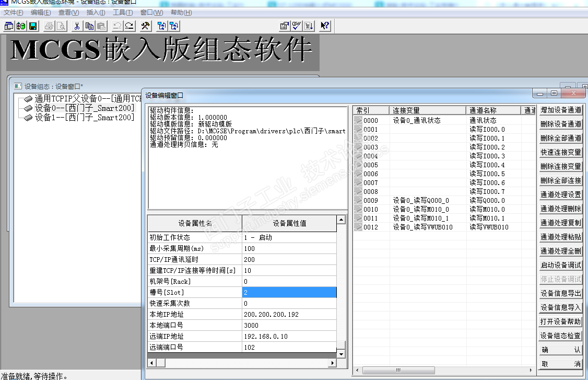Click channel list horizontal scrollbar thumb
This screenshot has height=380, width=588.
click(x=398, y=370)
